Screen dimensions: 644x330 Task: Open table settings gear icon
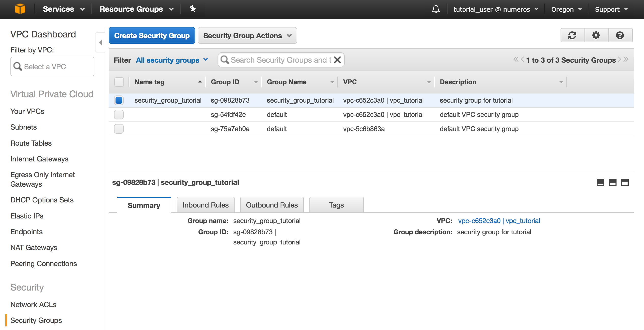[596, 35]
